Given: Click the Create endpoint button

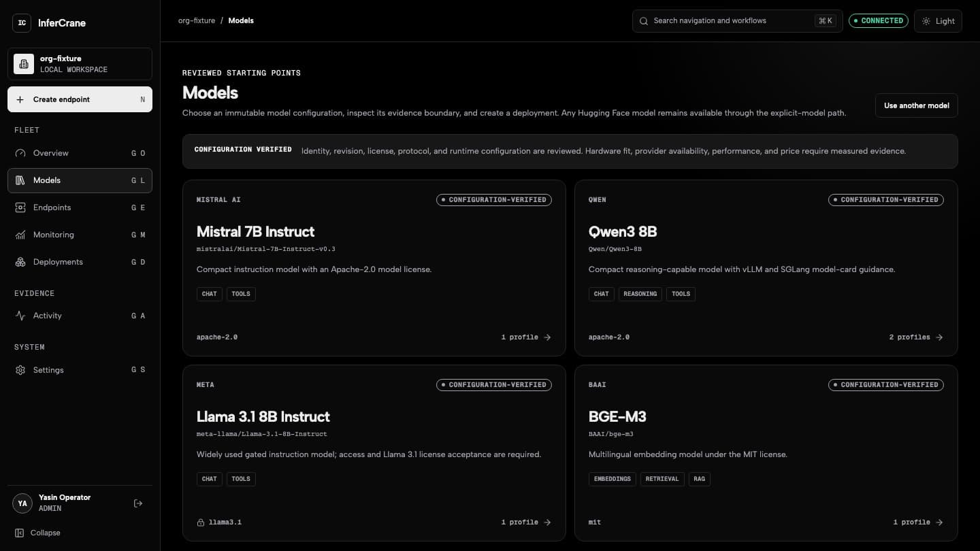Looking at the screenshot, I should click(80, 99).
